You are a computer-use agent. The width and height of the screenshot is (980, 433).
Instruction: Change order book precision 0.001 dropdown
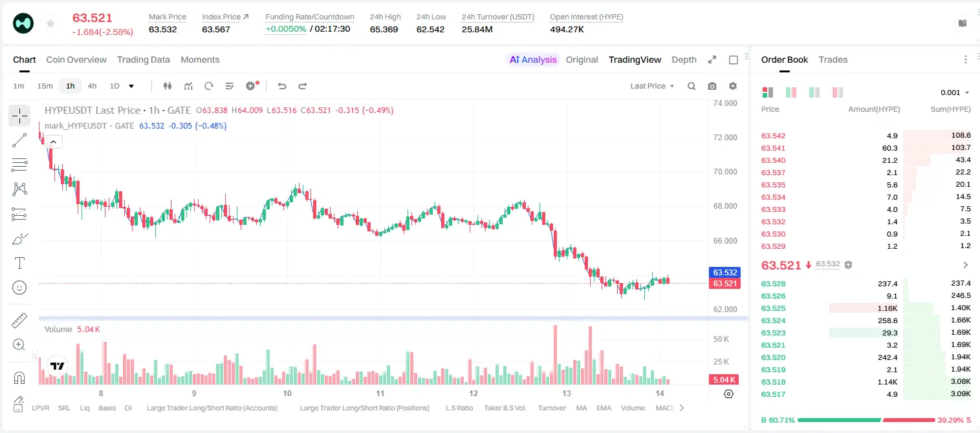955,92
